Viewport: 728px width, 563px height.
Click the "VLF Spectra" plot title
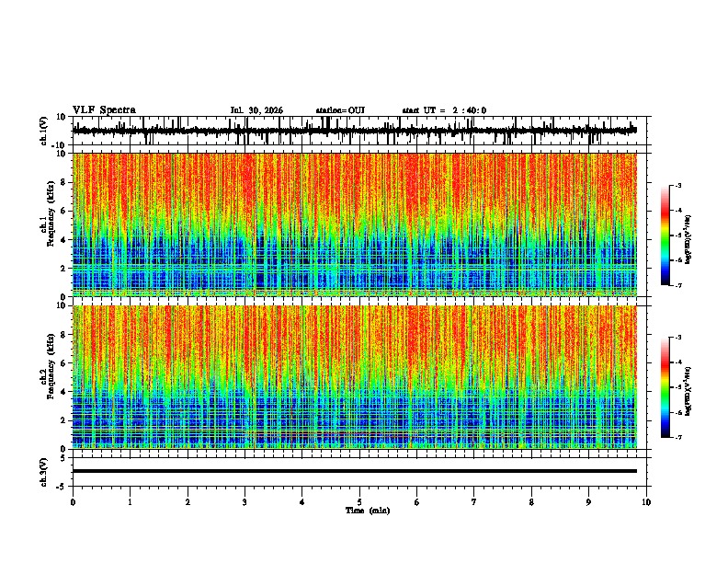(104, 110)
